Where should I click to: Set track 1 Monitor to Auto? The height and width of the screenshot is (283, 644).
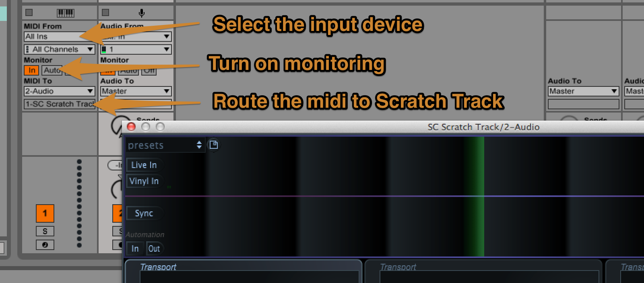click(x=52, y=70)
